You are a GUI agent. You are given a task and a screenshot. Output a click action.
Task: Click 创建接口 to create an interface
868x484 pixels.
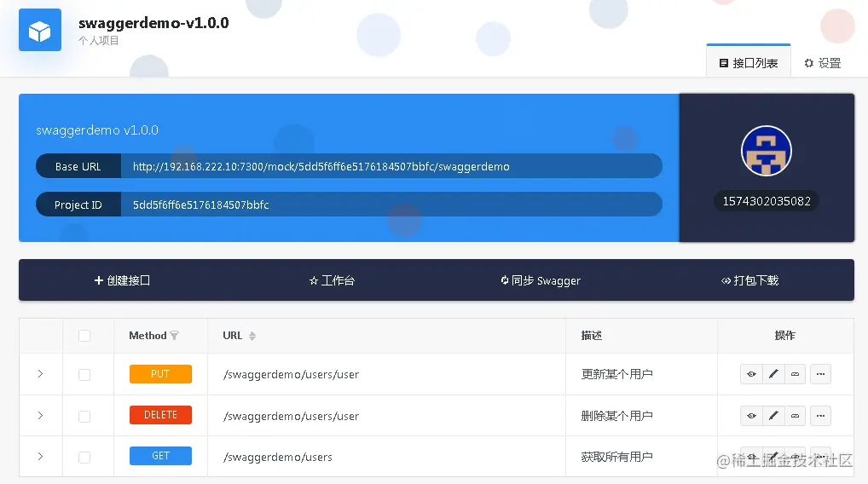(122, 280)
